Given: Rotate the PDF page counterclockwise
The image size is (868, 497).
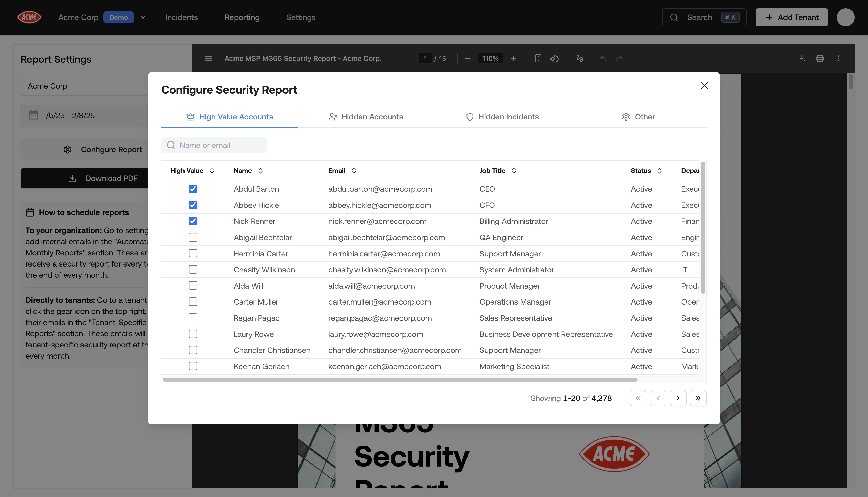Looking at the screenshot, I should (x=554, y=58).
